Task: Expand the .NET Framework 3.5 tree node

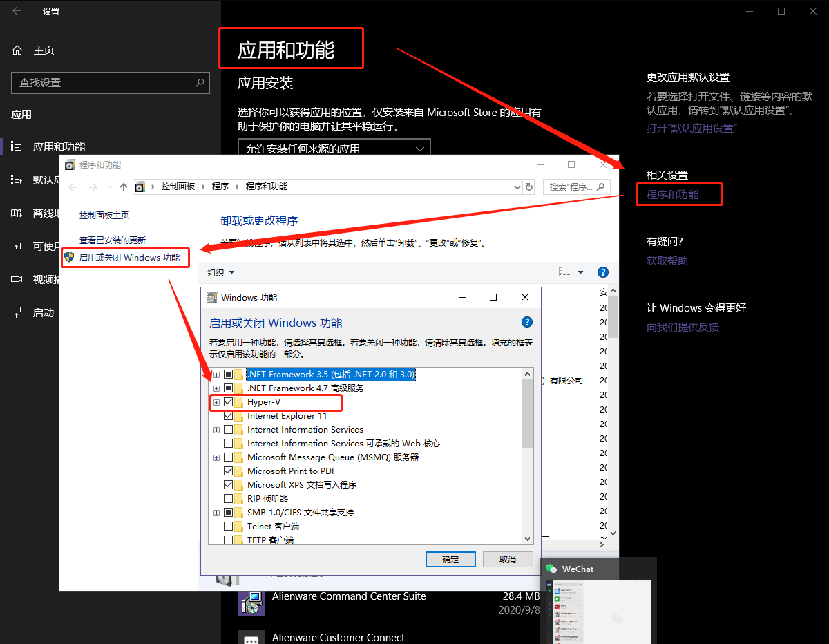Action: (216, 374)
